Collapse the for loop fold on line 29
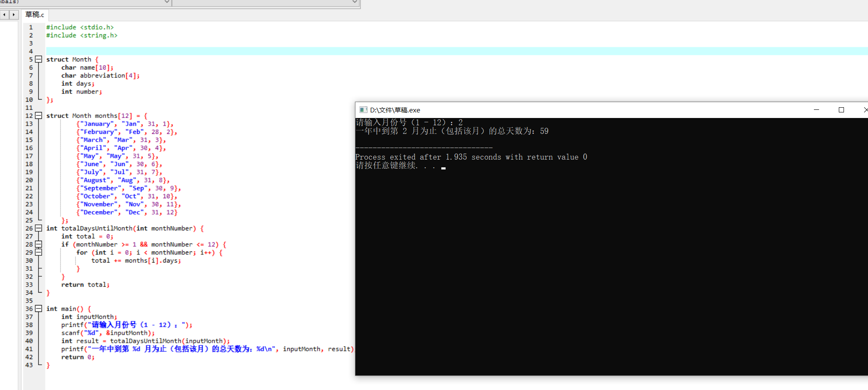Viewport: 868px width, 390px height. click(x=39, y=252)
